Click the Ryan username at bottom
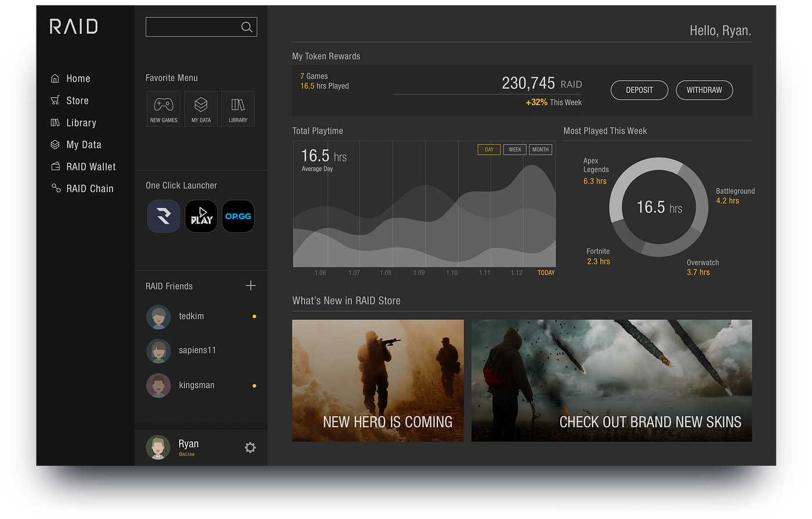The image size is (812, 519). (188, 444)
